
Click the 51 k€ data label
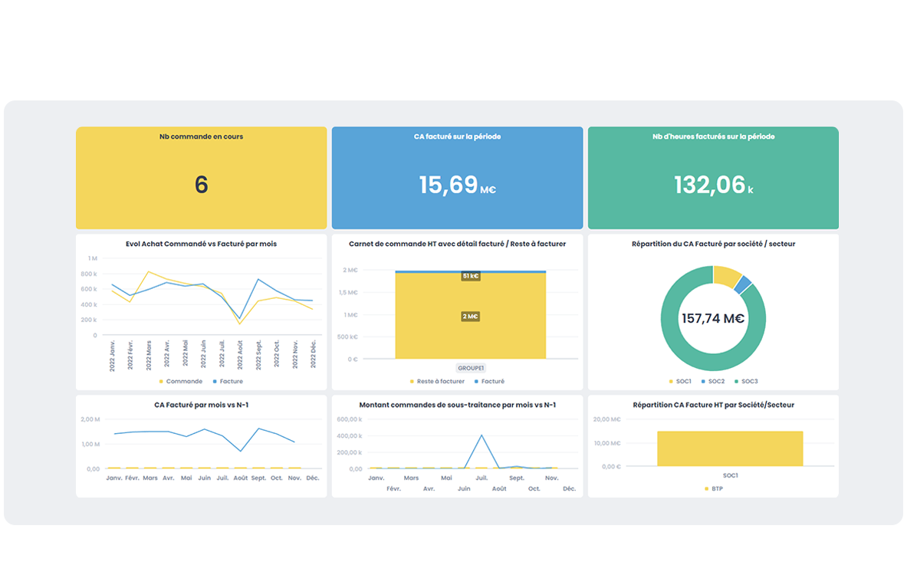[x=471, y=276]
